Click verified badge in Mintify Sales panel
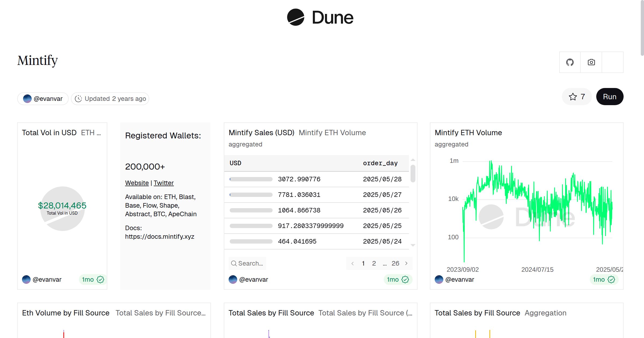This screenshot has width=644, height=338. click(x=405, y=280)
